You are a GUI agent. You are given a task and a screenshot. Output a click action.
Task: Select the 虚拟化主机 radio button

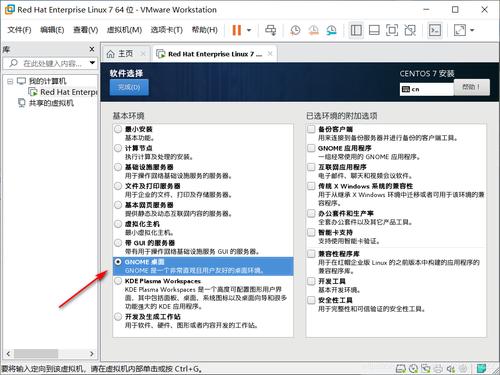pos(118,224)
